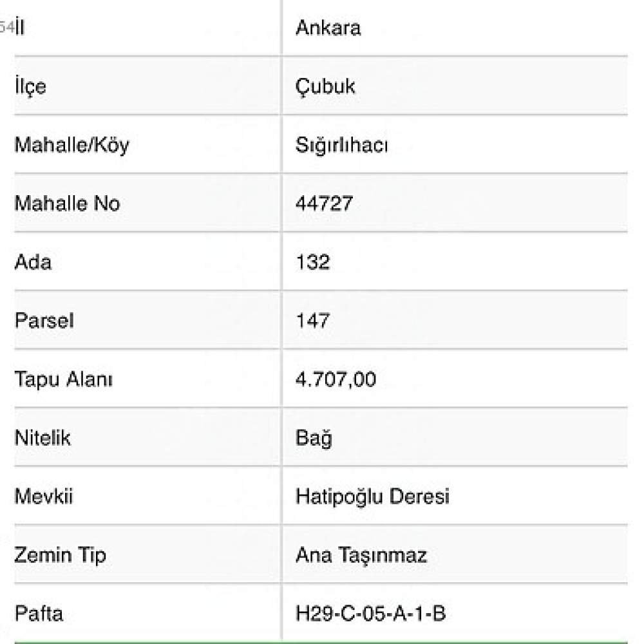Click the İlçe field label
Viewport: 644px width, 644px height.
pos(30,87)
